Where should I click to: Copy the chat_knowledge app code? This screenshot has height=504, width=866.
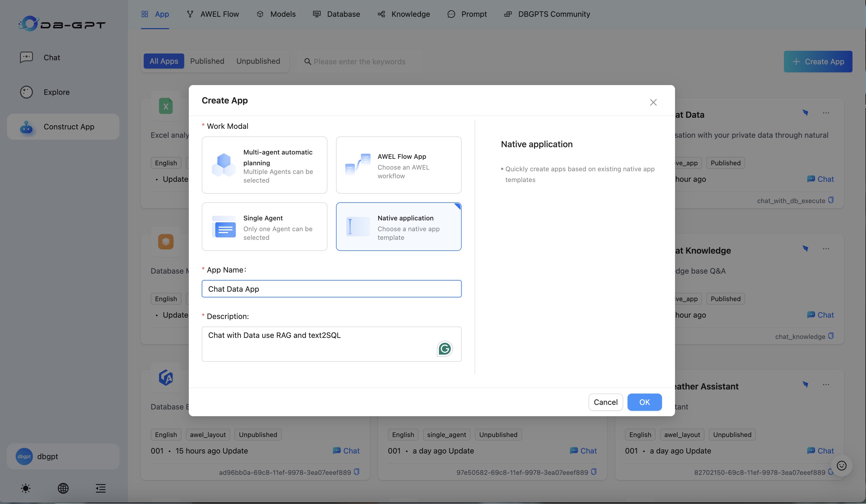click(831, 336)
